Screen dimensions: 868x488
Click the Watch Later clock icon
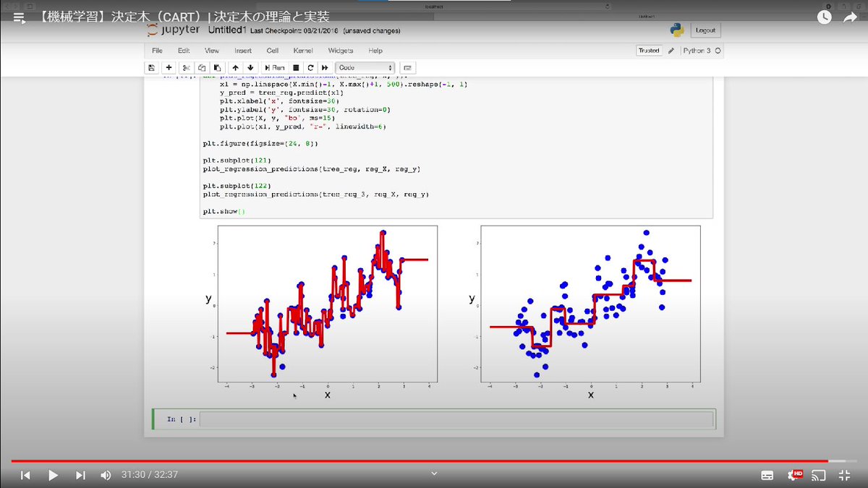coord(824,17)
